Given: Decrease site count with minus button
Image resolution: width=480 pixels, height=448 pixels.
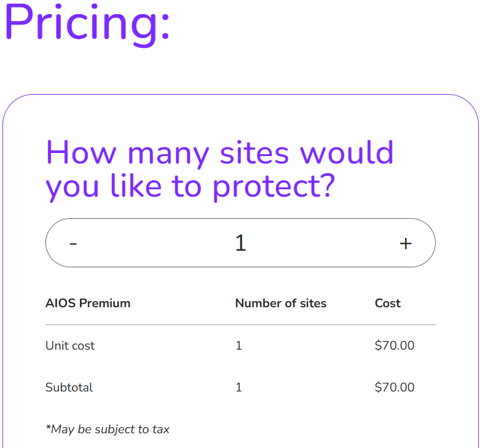Looking at the screenshot, I should 73,243.
